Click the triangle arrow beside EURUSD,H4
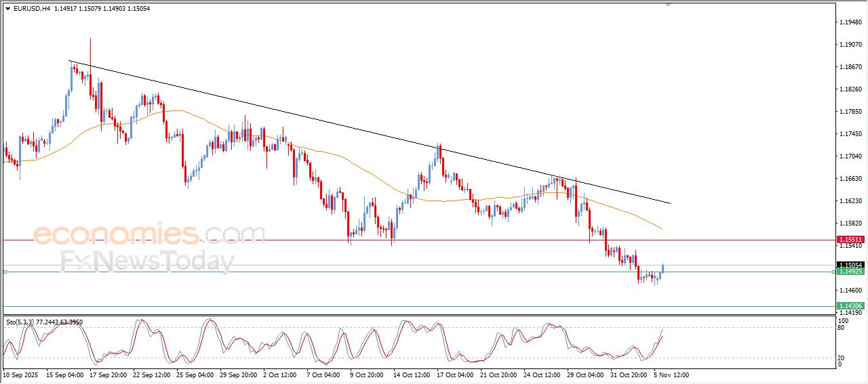 [x=7, y=9]
